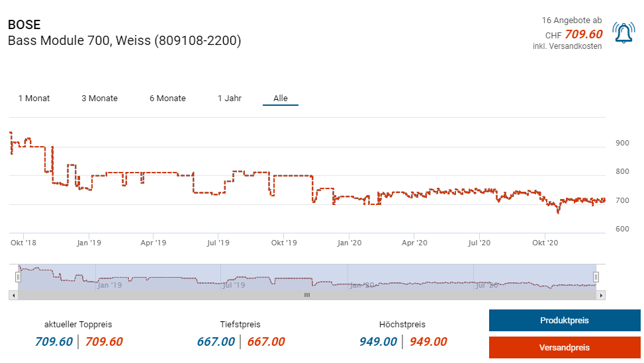Click the CHF 709.60 offer price
This screenshot has width=644, height=363.
click(583, 34)
